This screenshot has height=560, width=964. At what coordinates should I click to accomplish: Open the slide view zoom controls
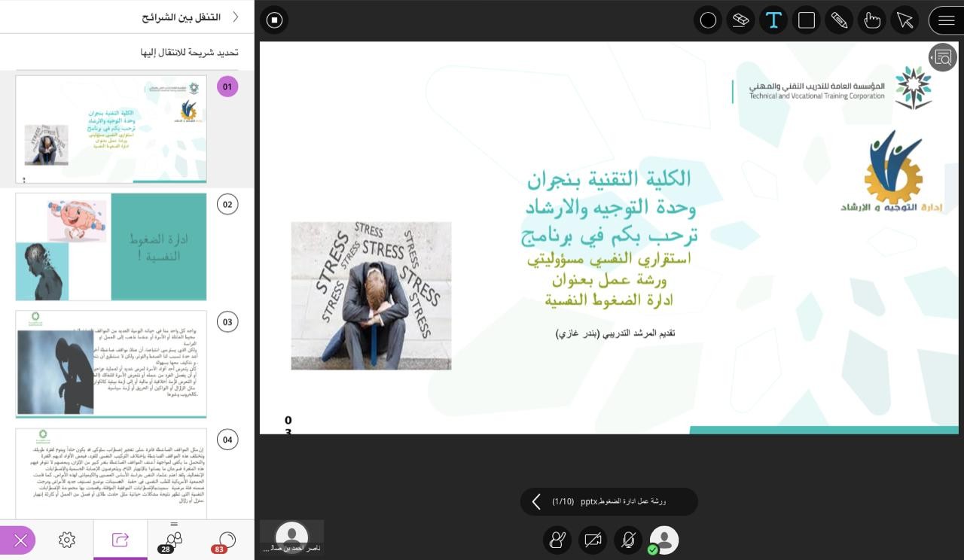(942, 57)
